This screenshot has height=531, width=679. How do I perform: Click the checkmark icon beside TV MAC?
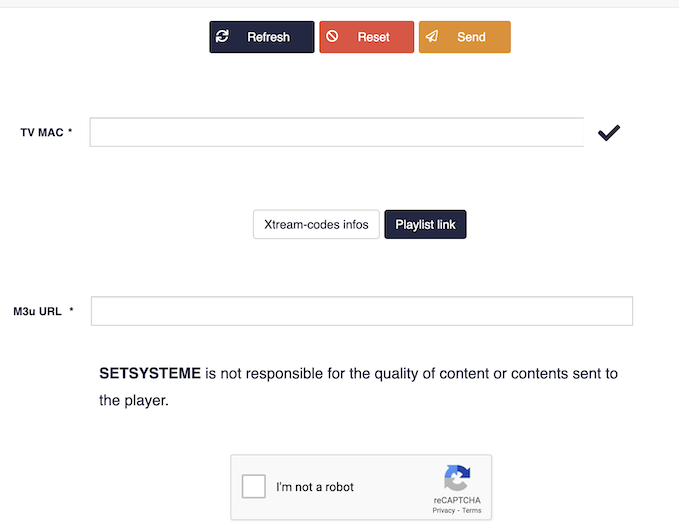(608, 133)
